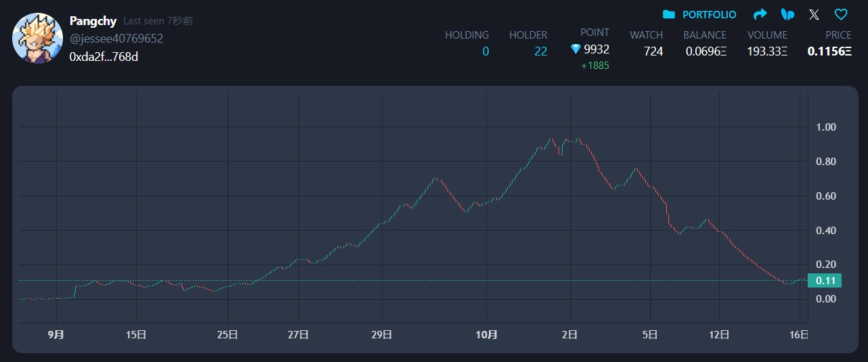The image size is (868, 362).
Task: Open the PORTFOLIO link
Action: pos(709,14)
